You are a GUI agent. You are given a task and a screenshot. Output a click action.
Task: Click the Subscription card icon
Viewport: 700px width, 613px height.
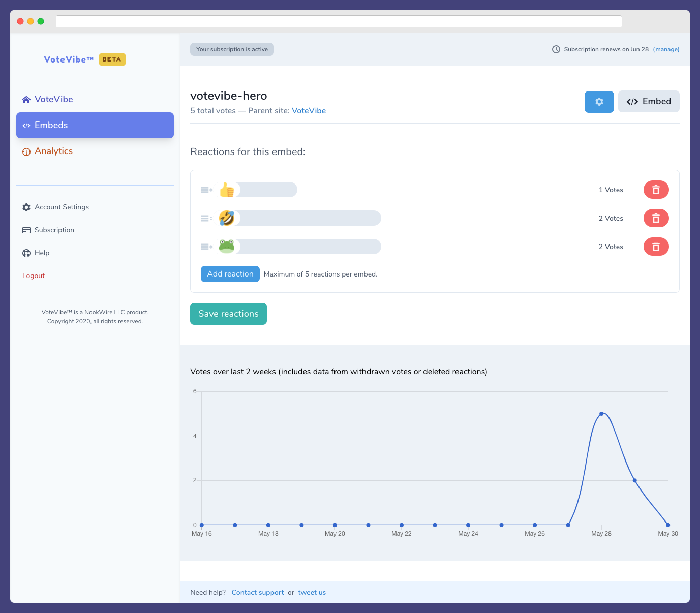click(26, 230)
